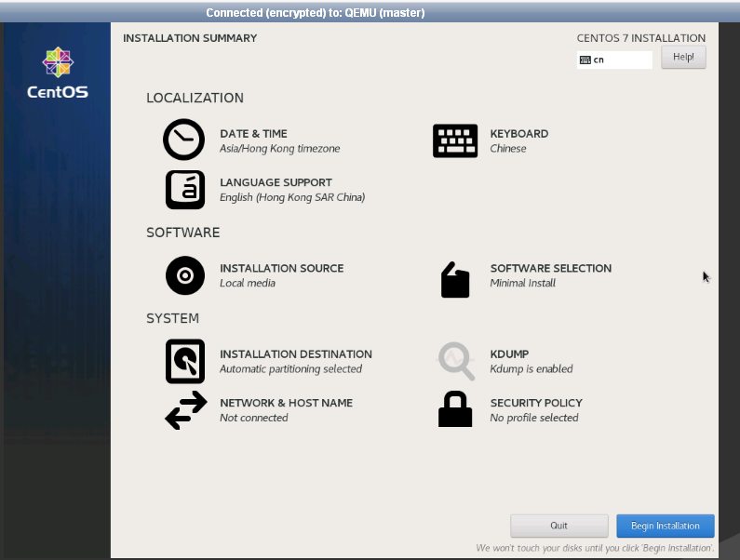Click the Quit button
740x560 pixels.
(x=558, y=526)
